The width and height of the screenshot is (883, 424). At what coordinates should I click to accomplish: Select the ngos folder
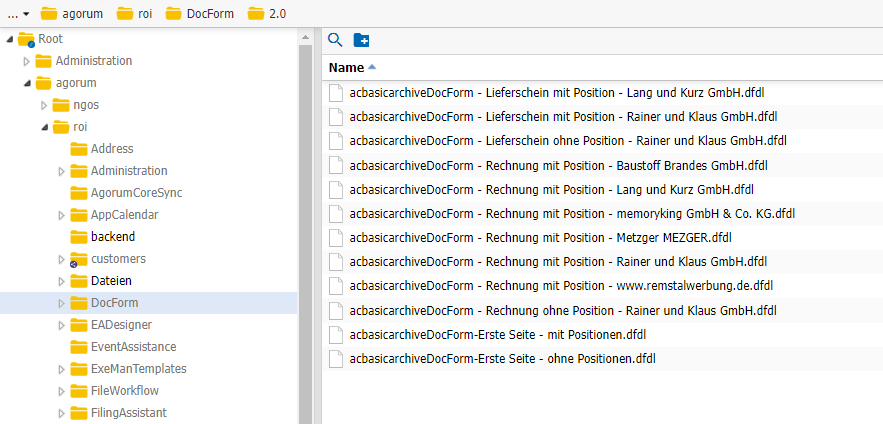point(86,105)
